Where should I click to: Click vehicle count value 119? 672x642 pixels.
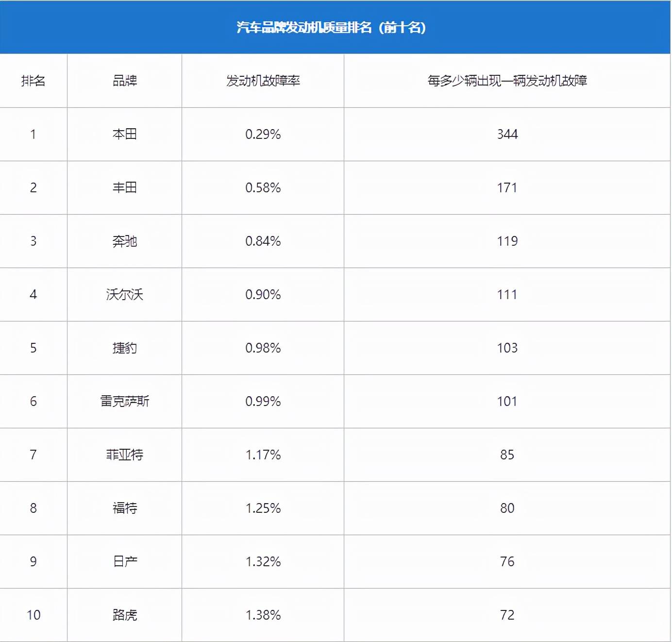pos(507,241)
